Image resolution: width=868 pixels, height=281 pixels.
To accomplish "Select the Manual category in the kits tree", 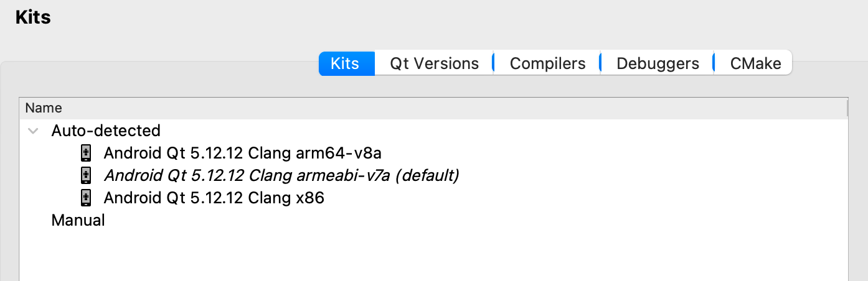I will 78,220.
